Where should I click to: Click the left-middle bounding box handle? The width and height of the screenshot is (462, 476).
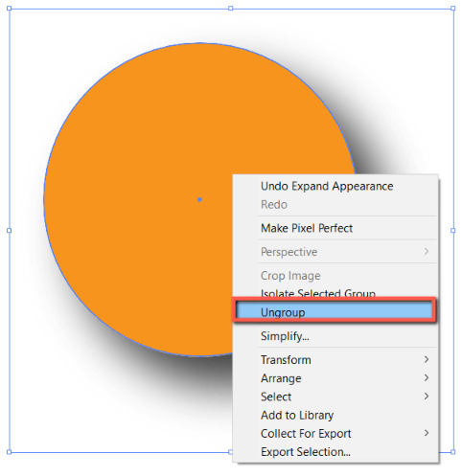(9, 230)
